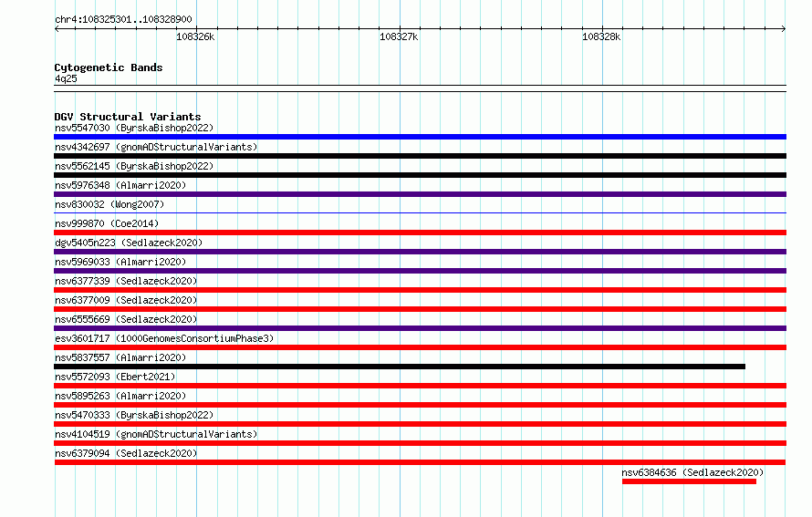Click the purple bar under nsv5976348

click(420, 194)
